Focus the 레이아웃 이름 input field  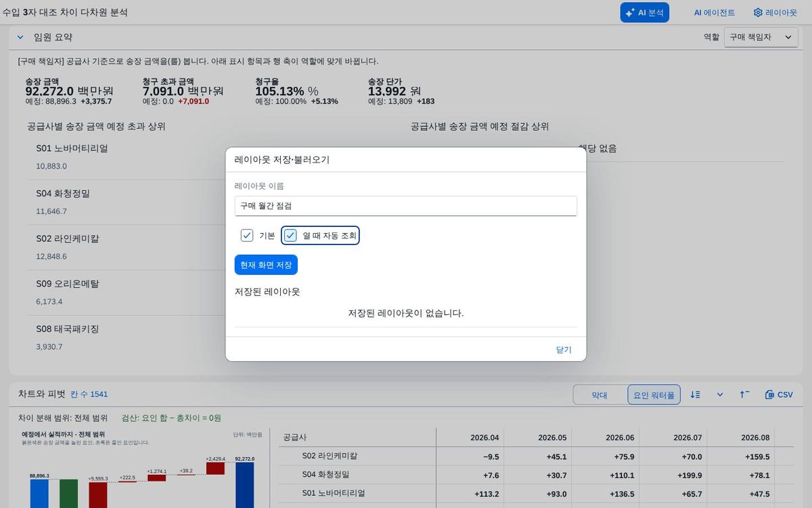coord(406,206)
